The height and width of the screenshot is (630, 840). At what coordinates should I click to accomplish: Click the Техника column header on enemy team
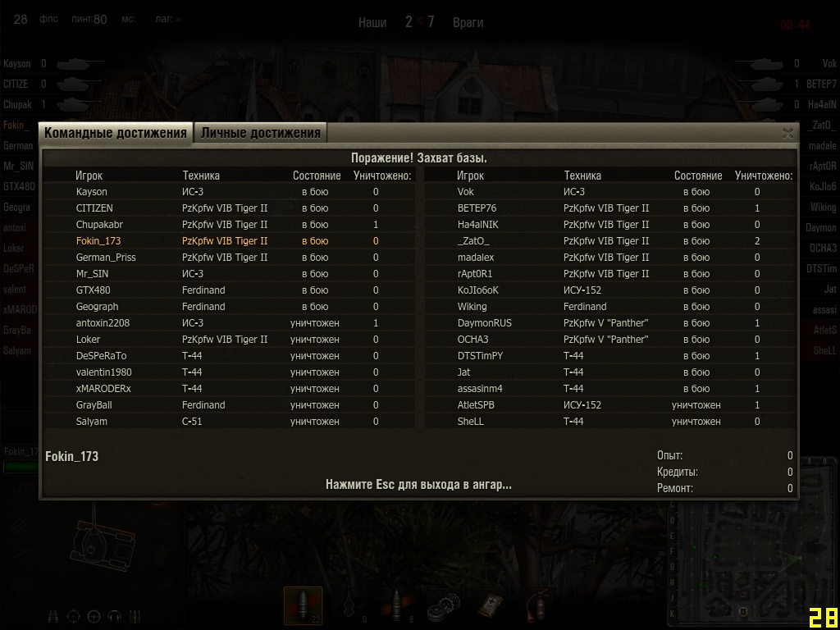tap(582, 176)
